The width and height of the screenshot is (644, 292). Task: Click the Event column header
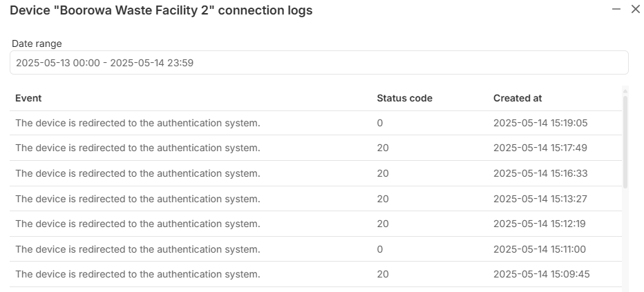28,98
